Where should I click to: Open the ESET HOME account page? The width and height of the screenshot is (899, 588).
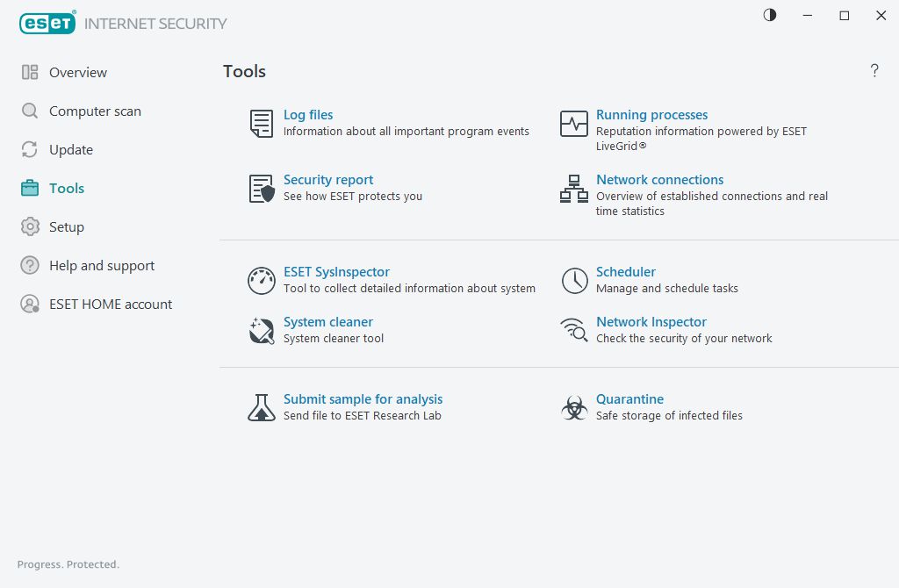pyautogui.click(x=110, y=305)
